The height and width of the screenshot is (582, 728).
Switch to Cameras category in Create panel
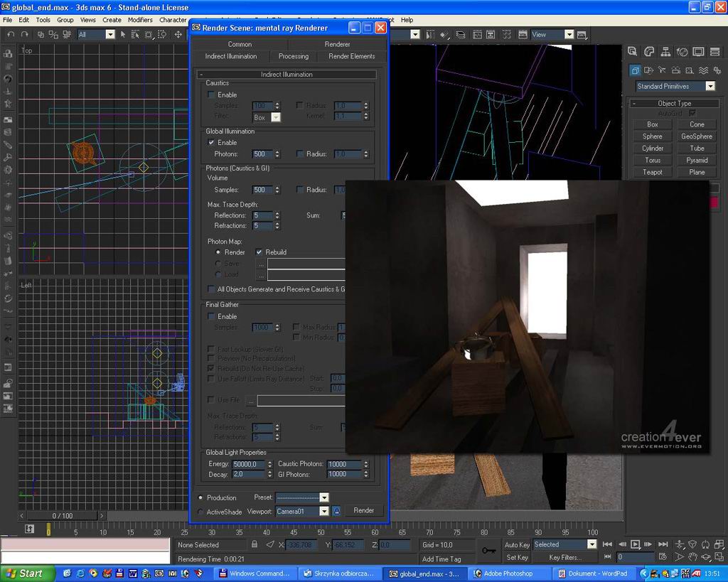pos(675,70)
